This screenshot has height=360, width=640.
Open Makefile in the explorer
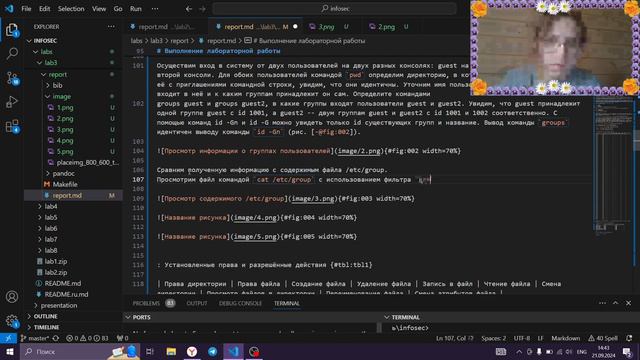65,184
